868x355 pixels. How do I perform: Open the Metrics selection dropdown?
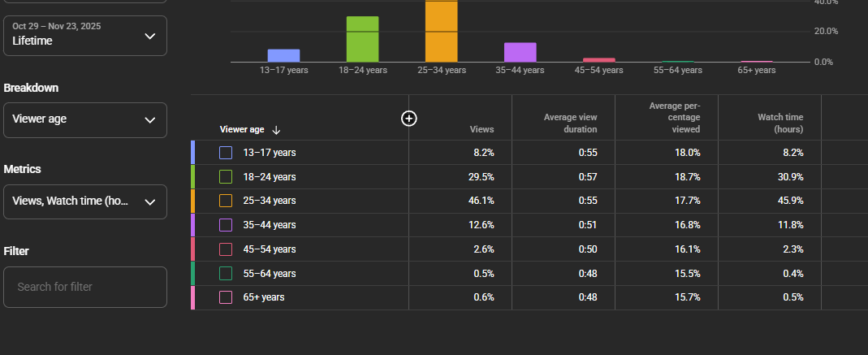[85, 201]
